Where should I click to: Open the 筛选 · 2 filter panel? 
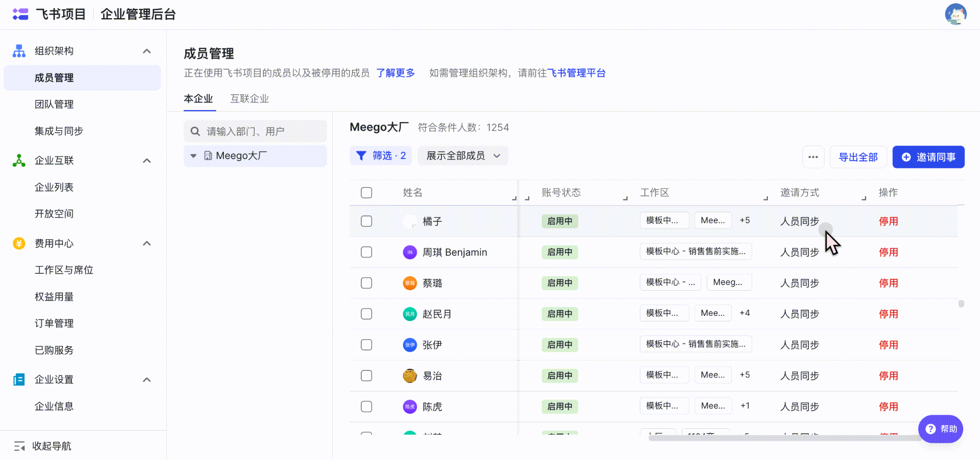[381, 156]
